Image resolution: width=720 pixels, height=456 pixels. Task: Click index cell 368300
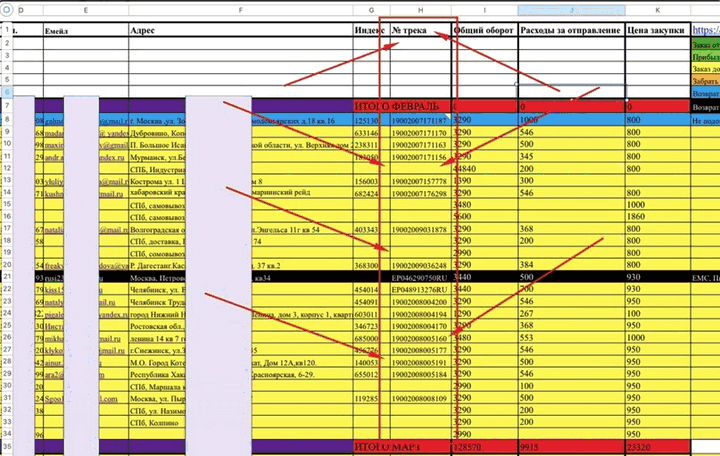coord(371,265)
